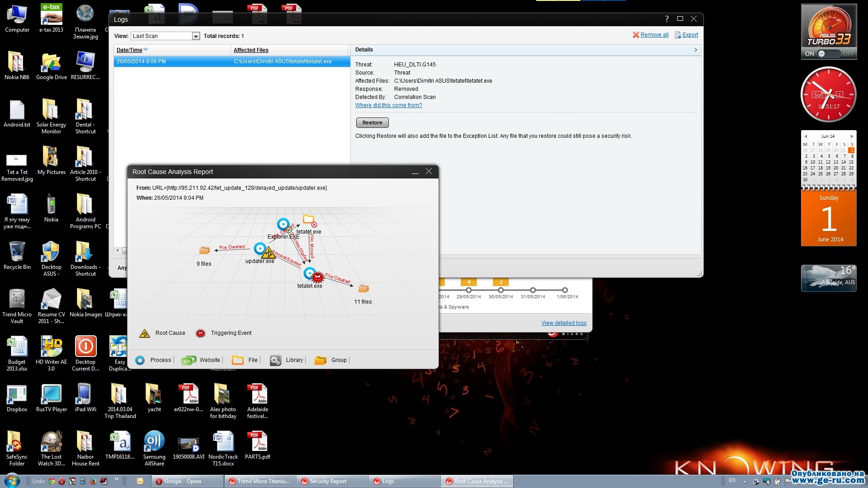
Task: Click the Explorer.EXE process node
Action: pos(283,224)
